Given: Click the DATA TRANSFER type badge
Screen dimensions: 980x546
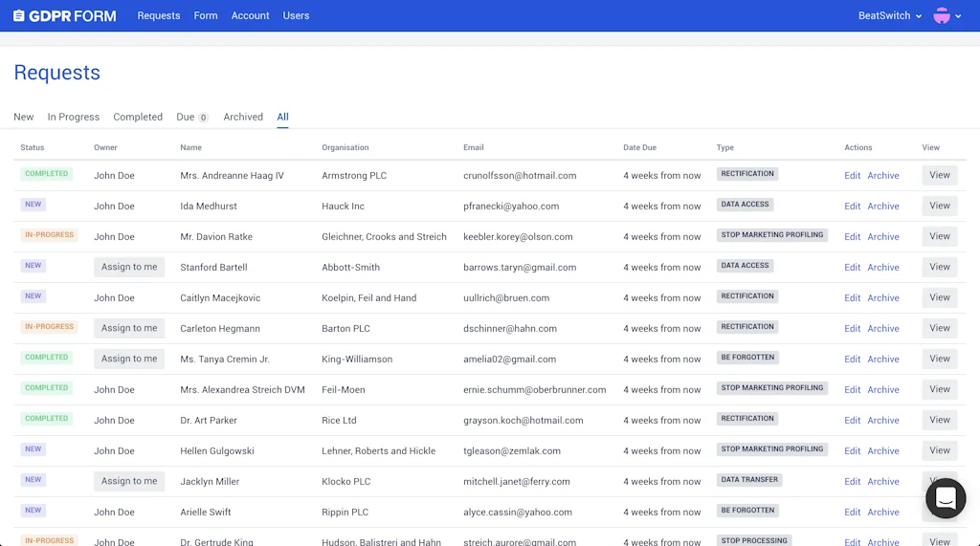Looking at the screenshot, I should [749, 480].
